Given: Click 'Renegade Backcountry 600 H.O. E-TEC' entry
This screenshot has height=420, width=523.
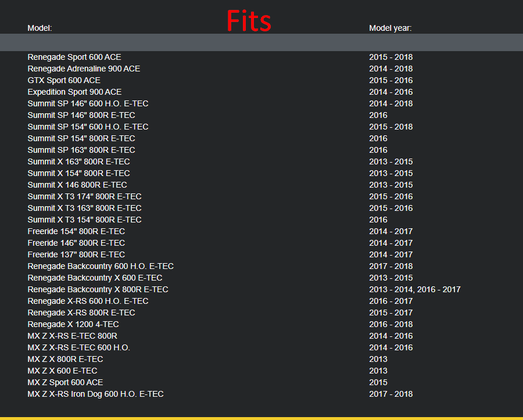Looking at the screenshot, I should point(101,266).
